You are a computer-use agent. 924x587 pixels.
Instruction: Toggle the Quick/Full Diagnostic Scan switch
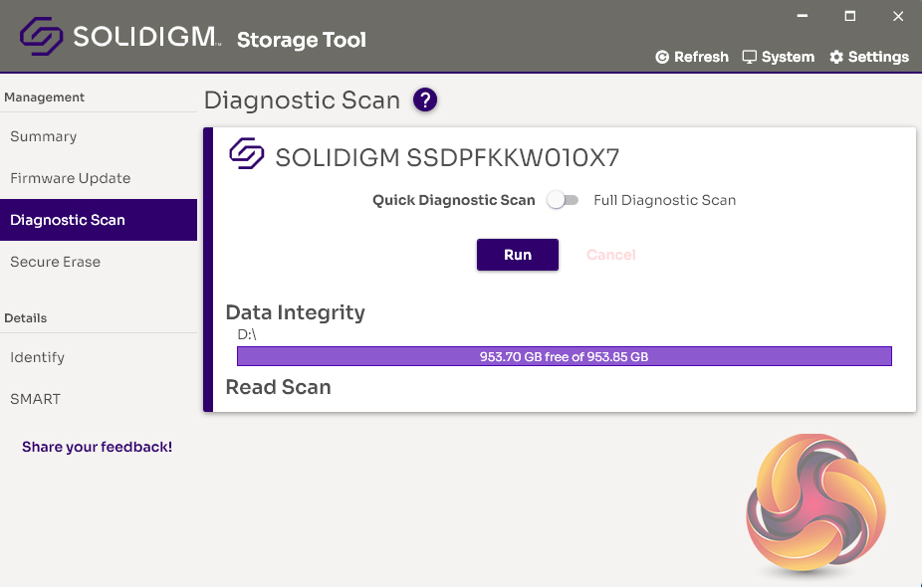tap(564, 201)
